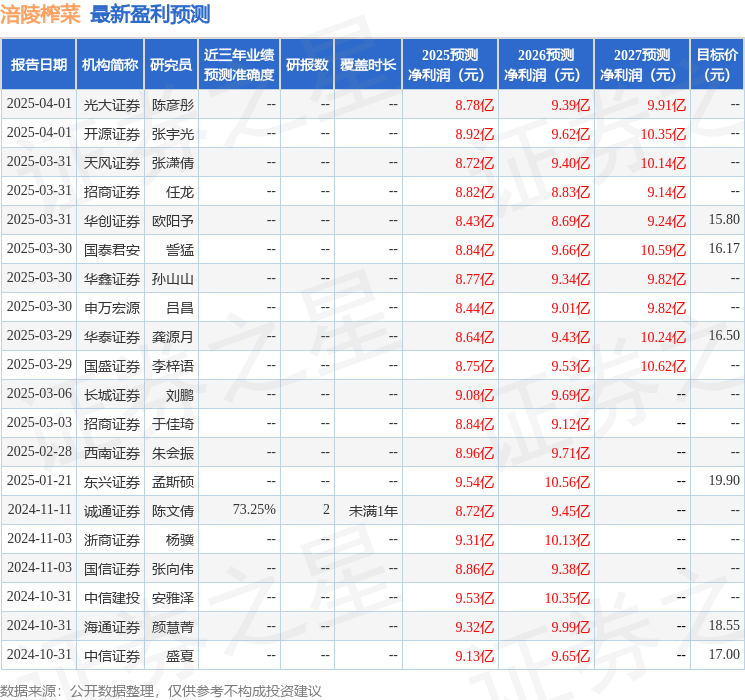
Task: Click analyst name 李梓语
Action: (172, 366)
